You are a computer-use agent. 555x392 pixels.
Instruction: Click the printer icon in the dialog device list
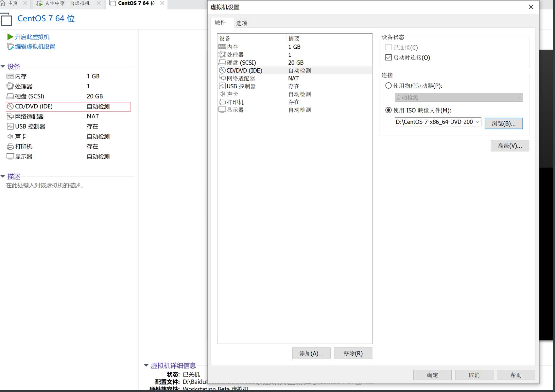click(222, 102)
